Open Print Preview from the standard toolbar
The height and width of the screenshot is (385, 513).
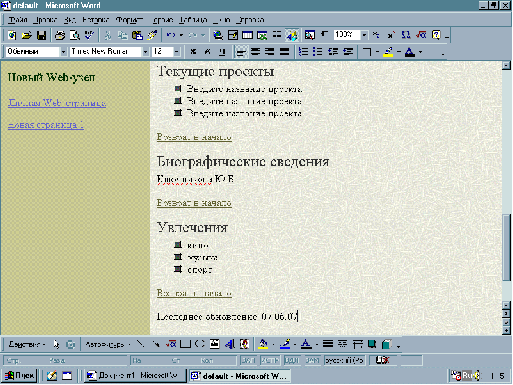pos(75,35)
